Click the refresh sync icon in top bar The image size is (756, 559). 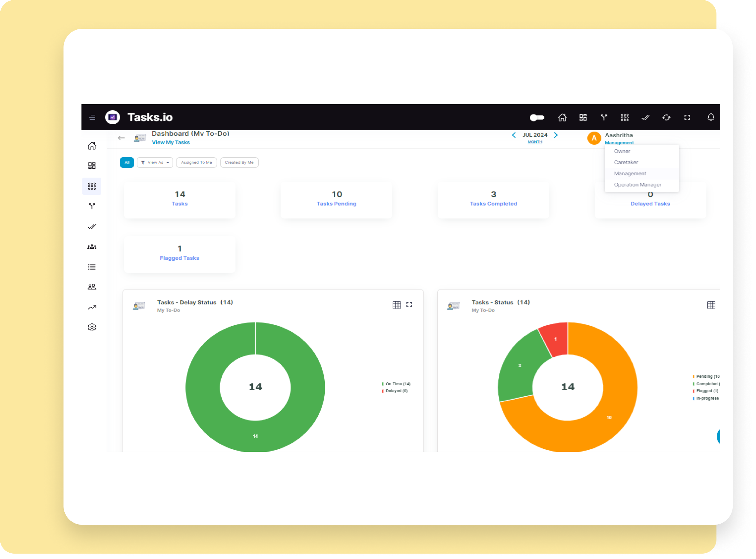[x=666, y=117]
